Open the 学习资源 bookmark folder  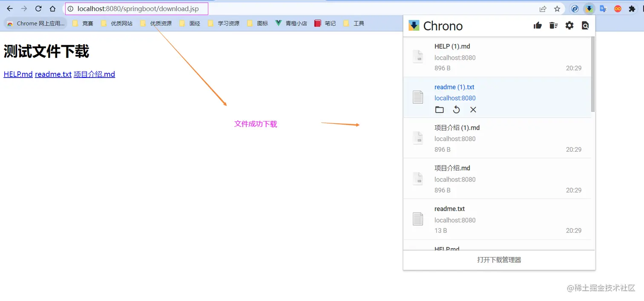pos(224,23)
